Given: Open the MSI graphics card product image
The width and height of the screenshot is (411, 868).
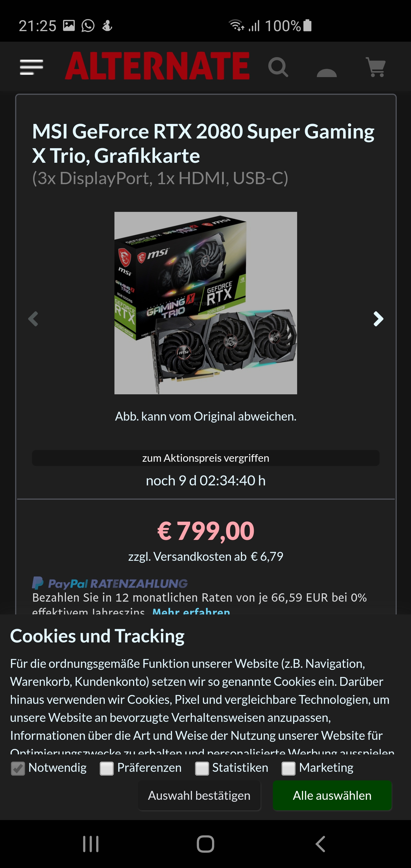Looking at the screenshot, I should pos(205,303).
